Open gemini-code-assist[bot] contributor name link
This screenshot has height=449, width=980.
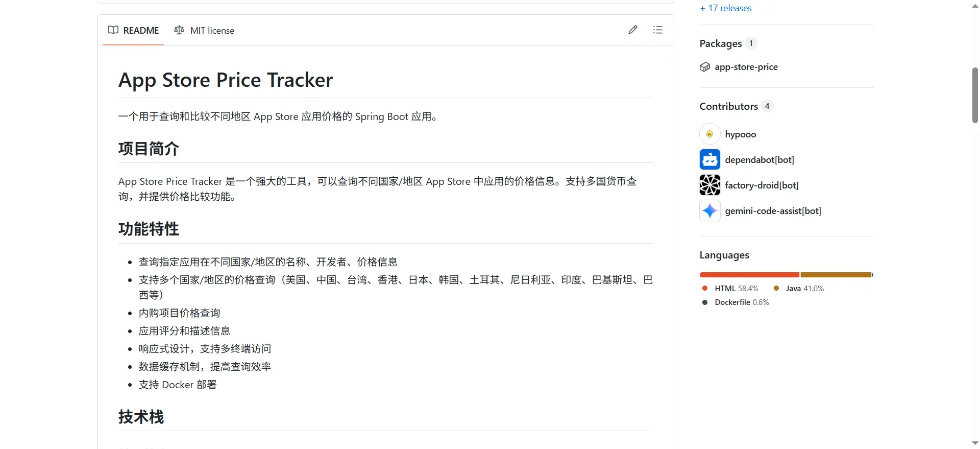[773, 211]
